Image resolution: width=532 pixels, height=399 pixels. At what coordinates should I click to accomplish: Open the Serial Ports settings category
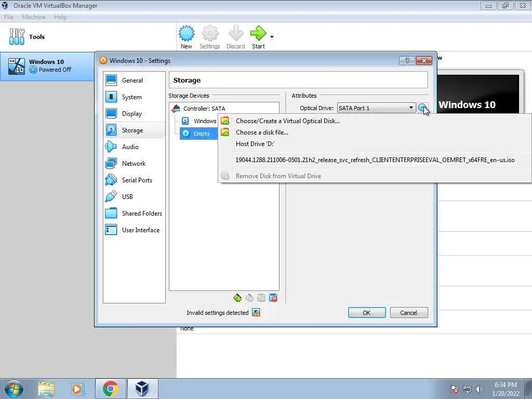134,180
